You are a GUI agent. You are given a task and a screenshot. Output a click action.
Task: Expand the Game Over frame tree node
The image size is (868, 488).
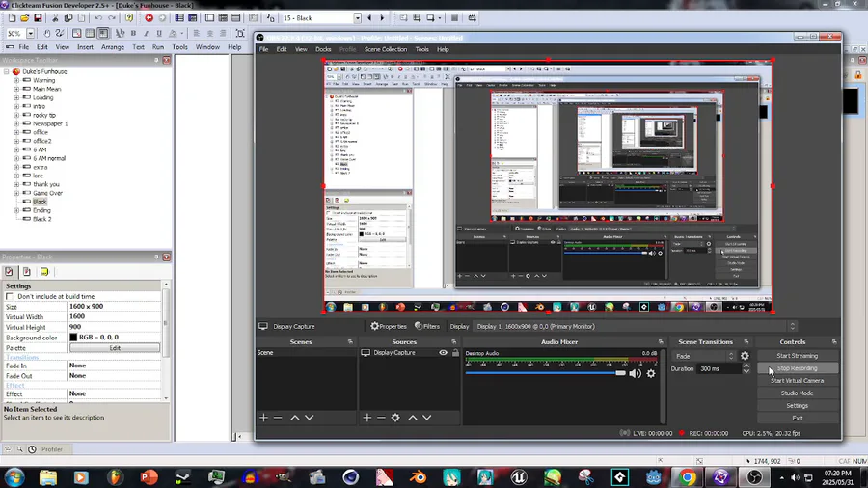pos(16,193)
